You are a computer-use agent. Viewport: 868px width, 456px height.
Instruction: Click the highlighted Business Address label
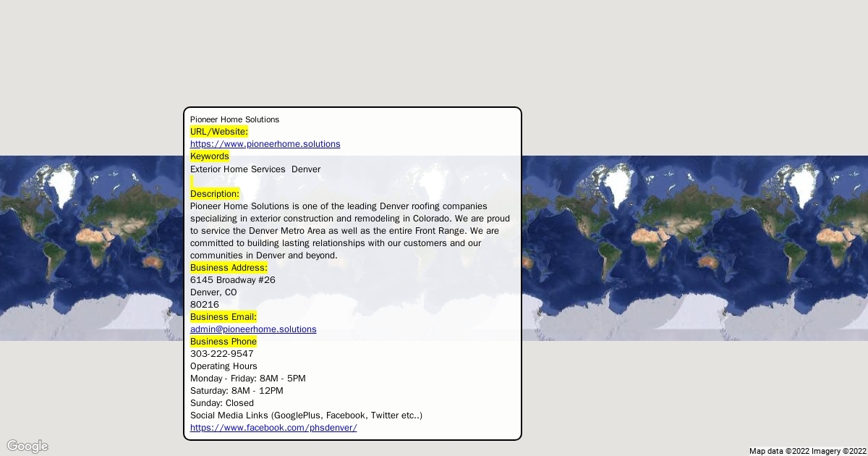click(229, 268)
